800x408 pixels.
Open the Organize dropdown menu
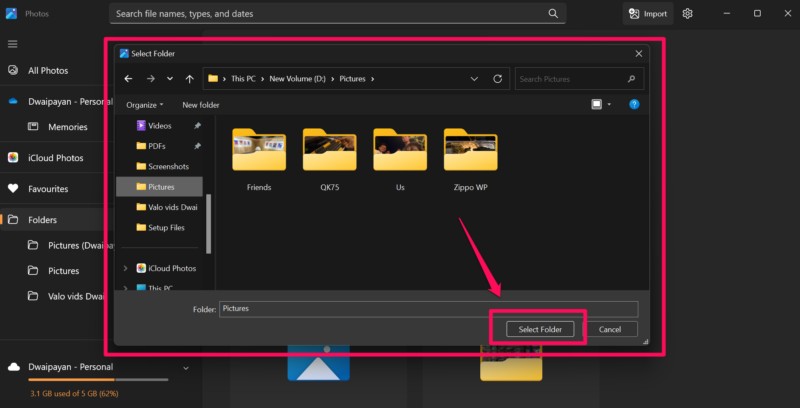144,104
